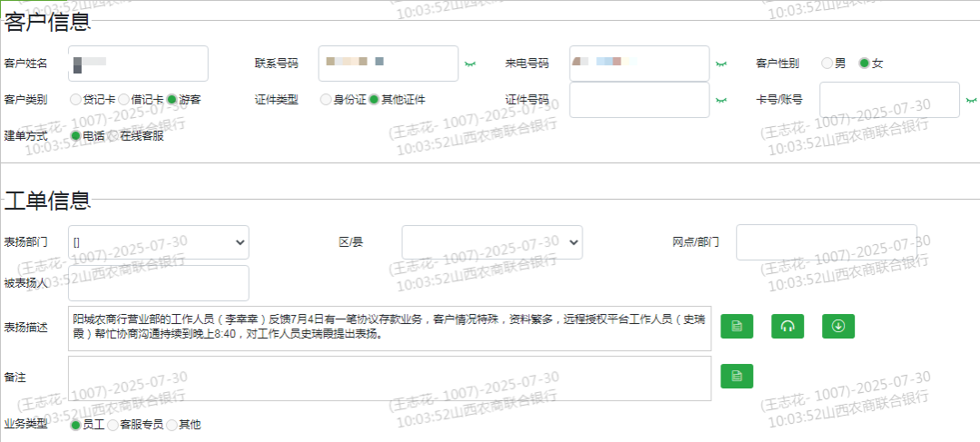Click the green document icon beside 表扬描述
The image size is (980, 442).
click(737, 327)
